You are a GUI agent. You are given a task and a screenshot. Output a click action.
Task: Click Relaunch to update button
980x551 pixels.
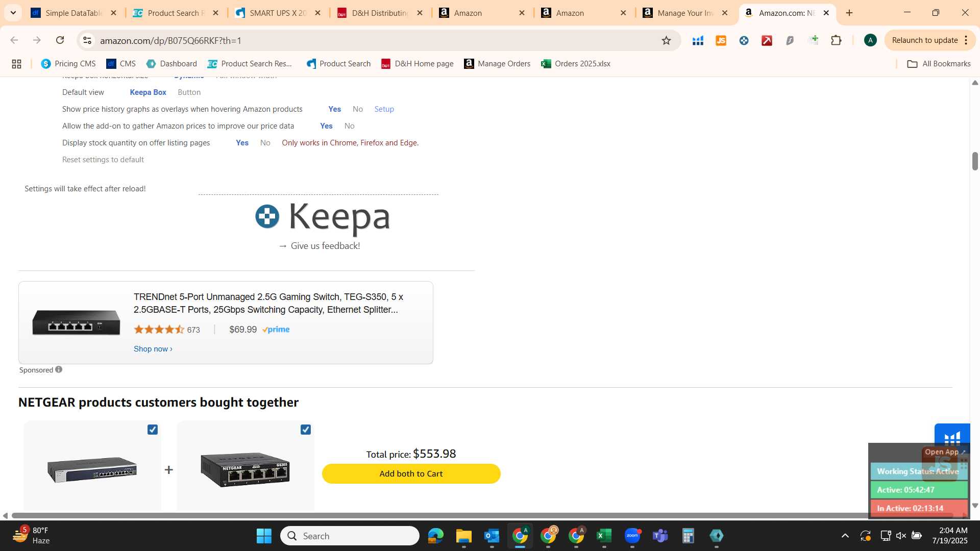925,40
